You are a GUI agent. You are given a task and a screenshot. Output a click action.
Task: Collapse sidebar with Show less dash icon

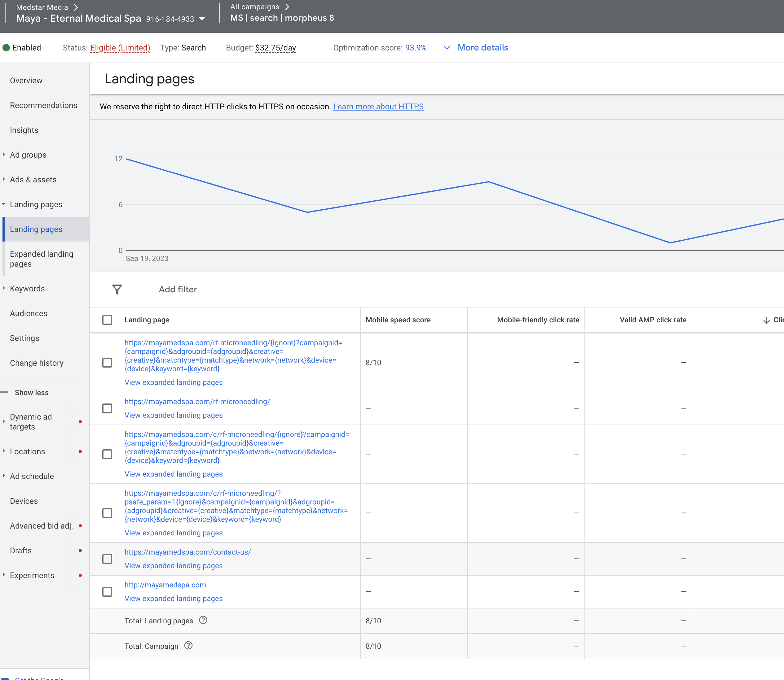4,392
